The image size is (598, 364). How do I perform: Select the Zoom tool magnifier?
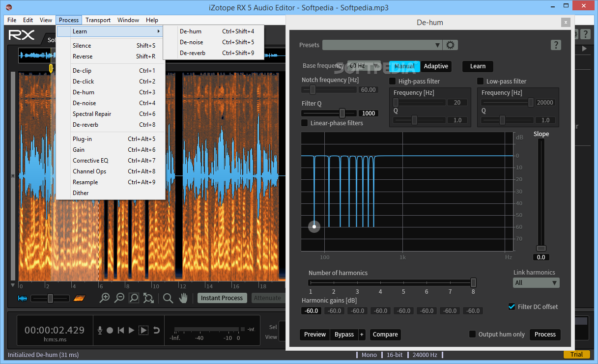[x=168, y=298]
